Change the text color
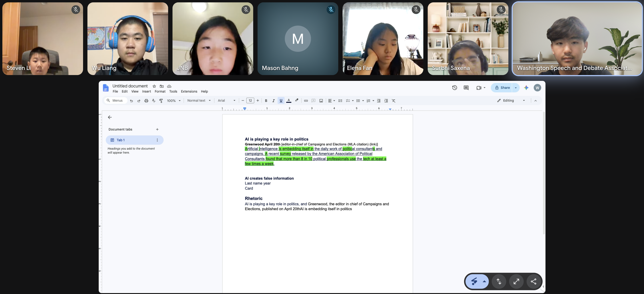644x294 pixels. click(x=289, y=101)
